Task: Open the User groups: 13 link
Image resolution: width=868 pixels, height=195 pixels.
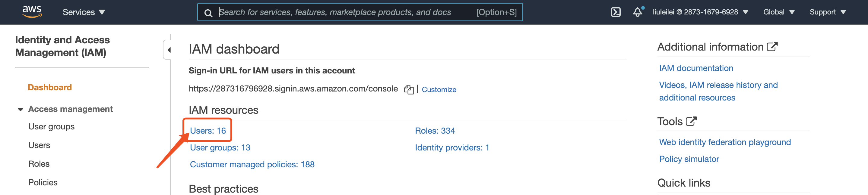Action: 220,147
